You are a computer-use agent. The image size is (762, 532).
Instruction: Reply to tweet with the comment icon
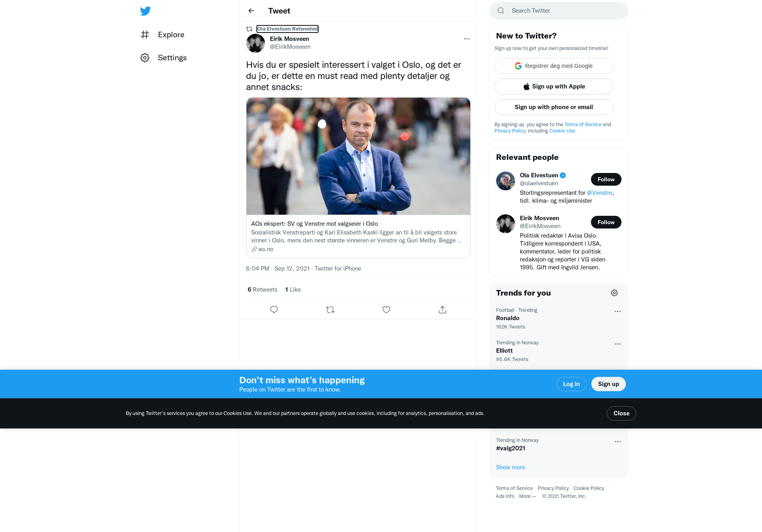pyautogui.click(x=274, y=310)
